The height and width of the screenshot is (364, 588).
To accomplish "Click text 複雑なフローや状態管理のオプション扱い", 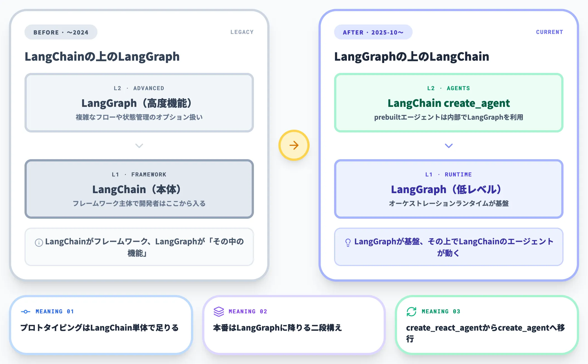I will pos(139,117).
